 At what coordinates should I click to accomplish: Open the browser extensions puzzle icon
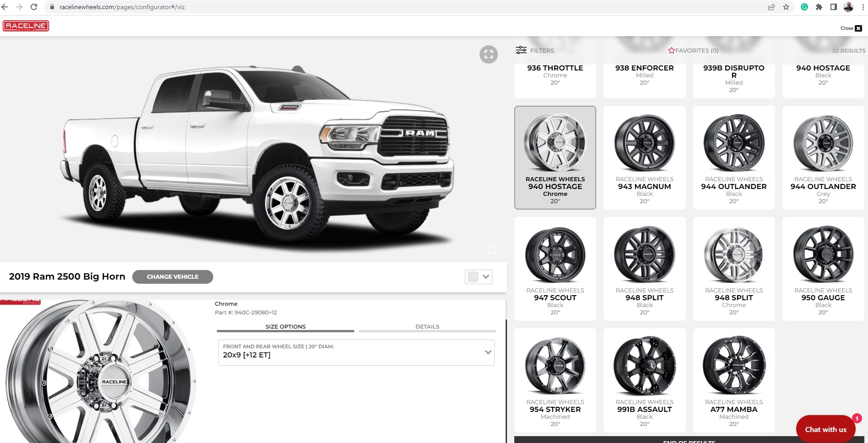pyautogui.click(x=819, y=7)
